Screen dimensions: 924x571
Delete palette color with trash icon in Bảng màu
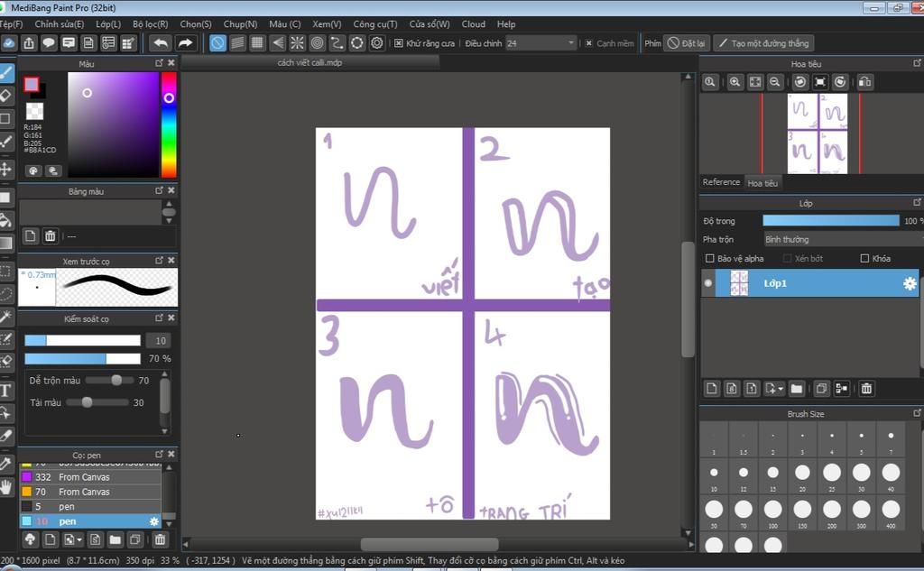[x=51, y=236]
